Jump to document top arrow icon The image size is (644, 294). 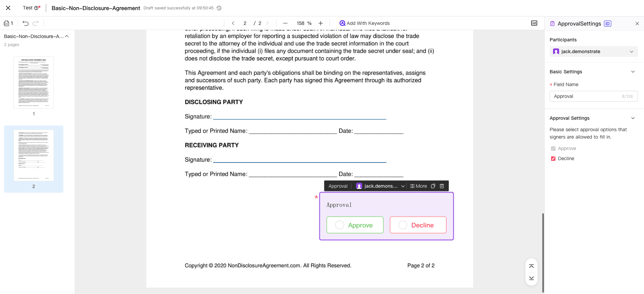click(532, 266)
